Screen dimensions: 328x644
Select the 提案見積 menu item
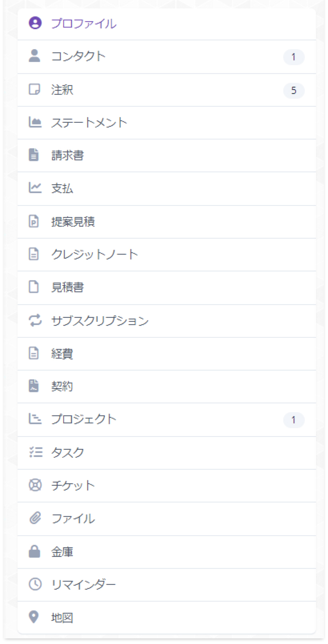click(167, 221)
